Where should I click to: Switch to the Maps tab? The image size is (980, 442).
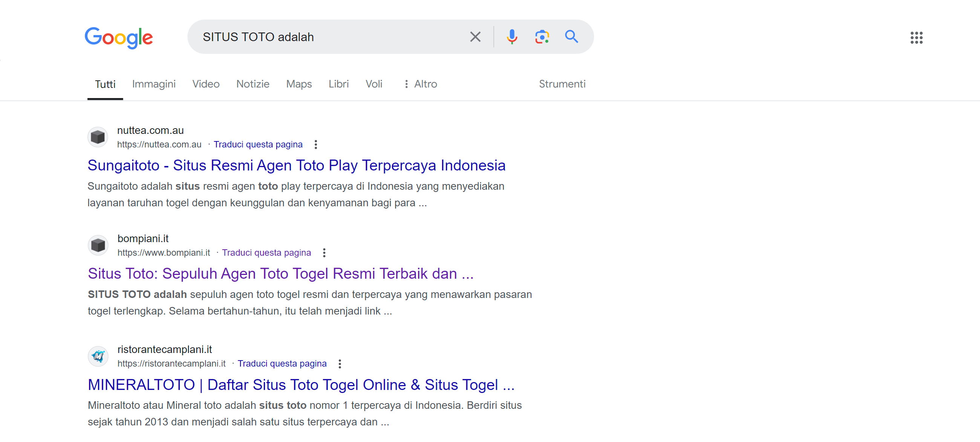point(299,84)
